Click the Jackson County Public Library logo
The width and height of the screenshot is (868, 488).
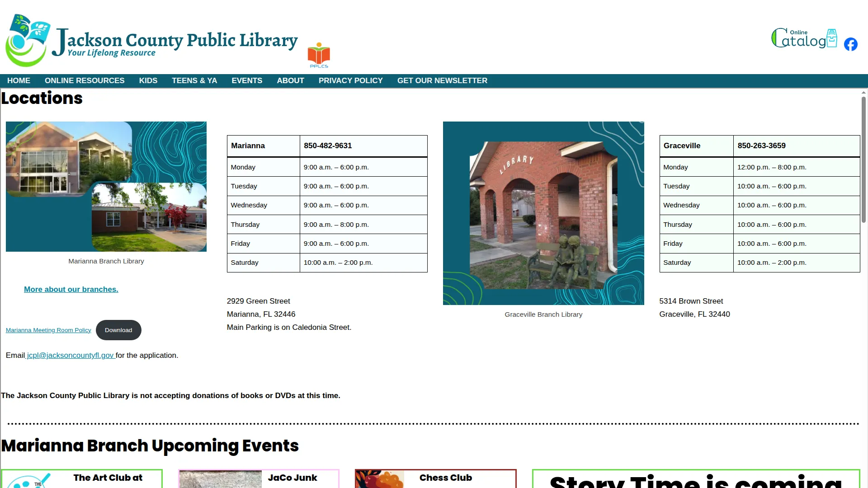point(152,40)
